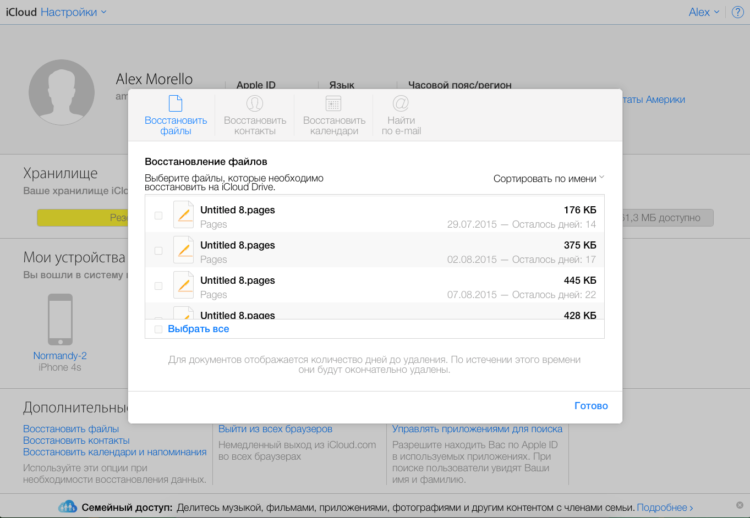The width and height of the screenshot is (750, 518).
Task: Click the help question mark icon
Action: [738, 12]
